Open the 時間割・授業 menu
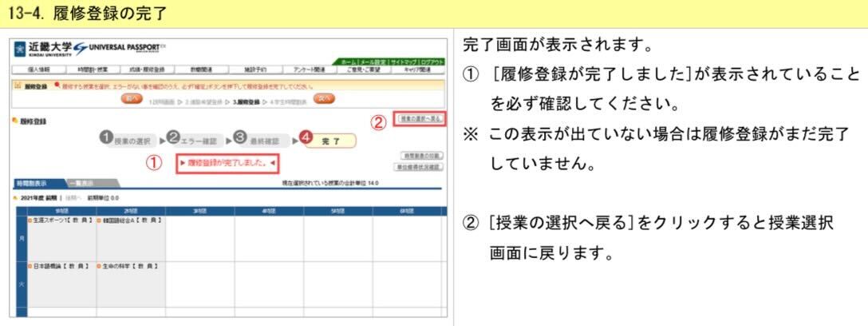 tap(94, 70)
